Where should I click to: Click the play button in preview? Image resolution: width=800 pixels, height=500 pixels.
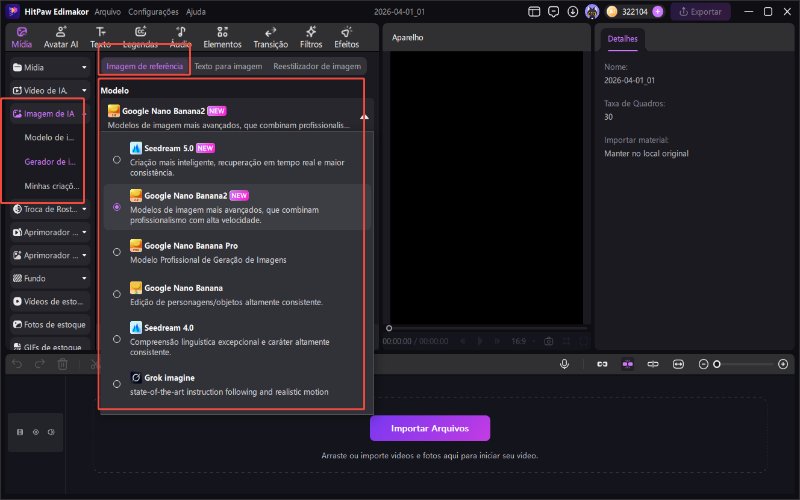coord(480,341)
